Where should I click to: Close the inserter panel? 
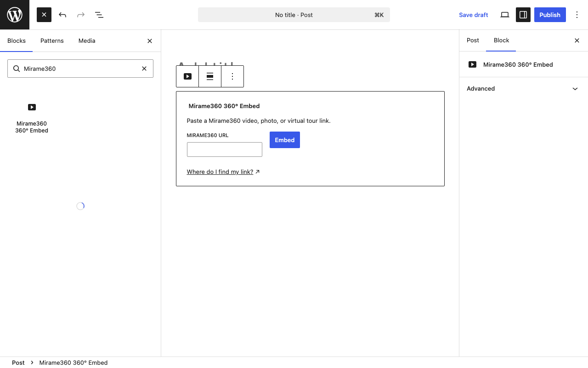[150, 41]
